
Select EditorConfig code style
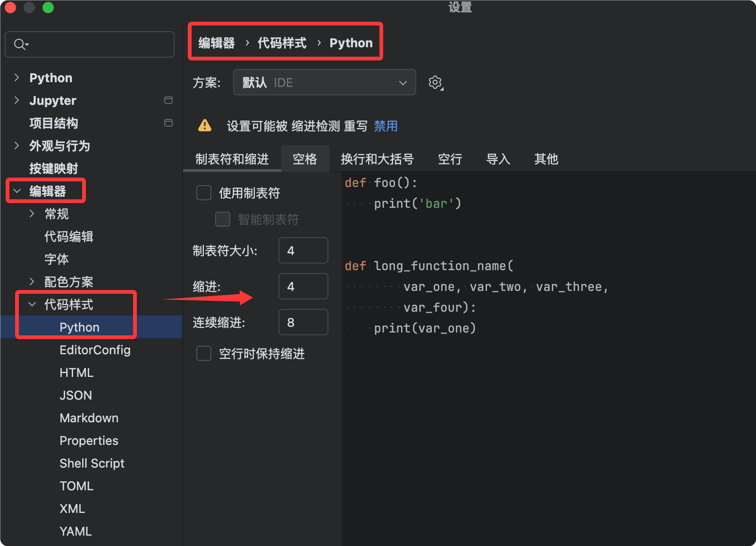pyautogui.click(x=95, y=350)
